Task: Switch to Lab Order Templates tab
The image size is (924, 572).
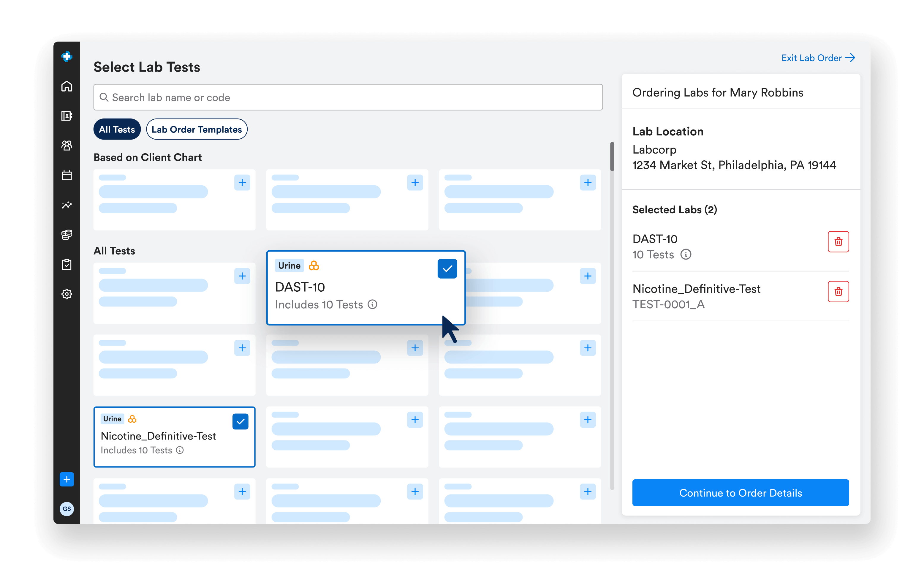Action: pyautogui.click(x=196, y=129)
